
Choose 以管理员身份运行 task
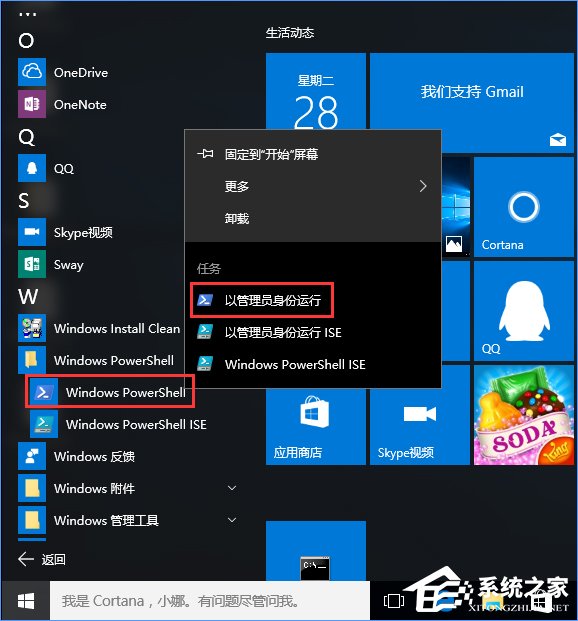tap(313, 300)
